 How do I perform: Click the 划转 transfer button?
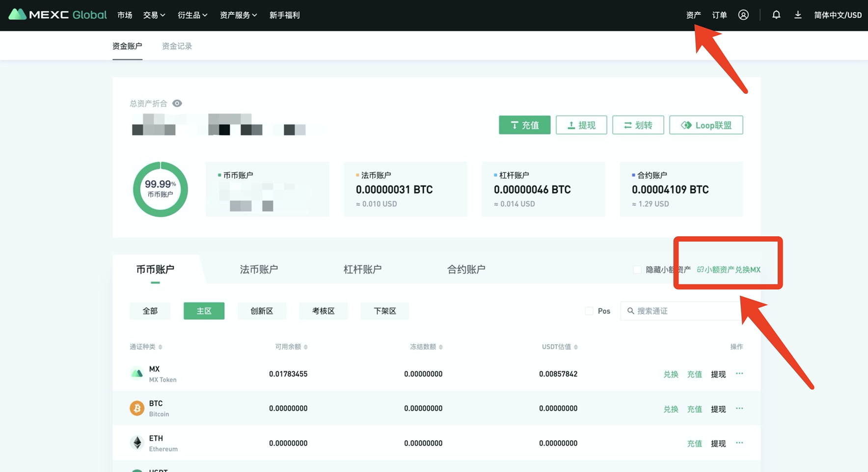tap(638, 125)
